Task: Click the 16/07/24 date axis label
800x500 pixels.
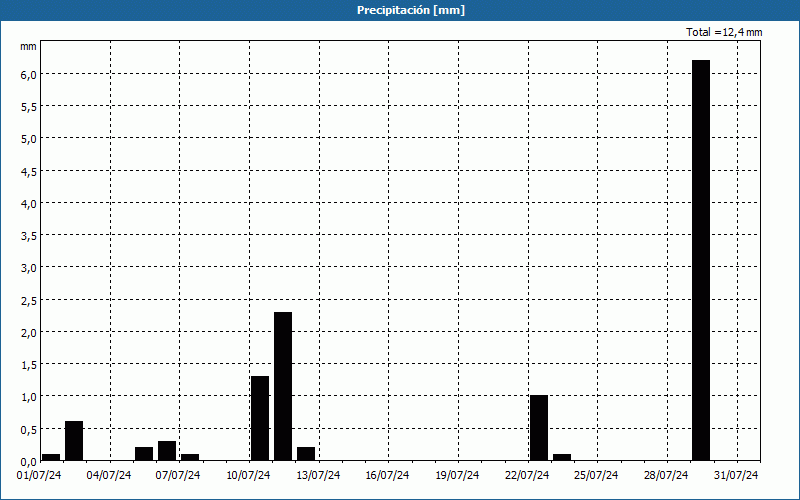Action: click(387, 475)
